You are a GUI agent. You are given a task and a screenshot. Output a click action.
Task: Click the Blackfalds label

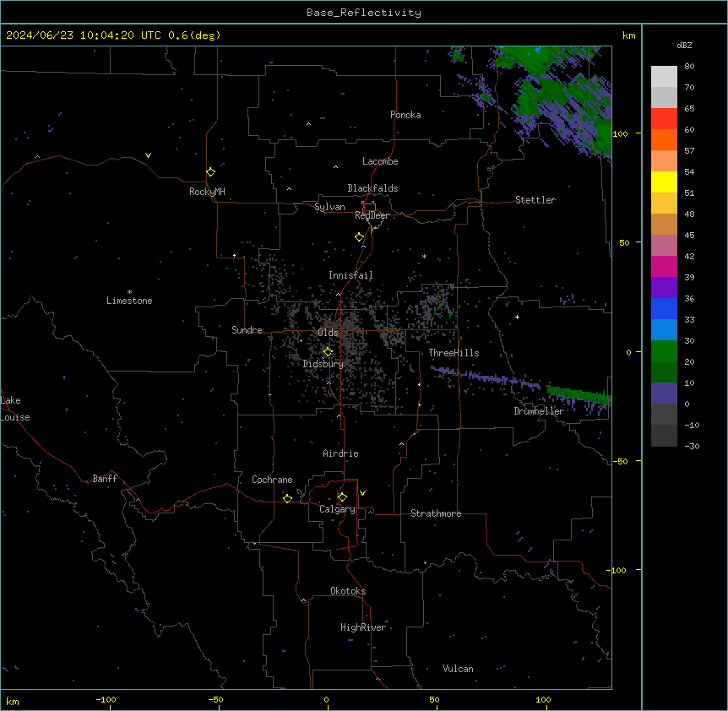pos(372,188)
